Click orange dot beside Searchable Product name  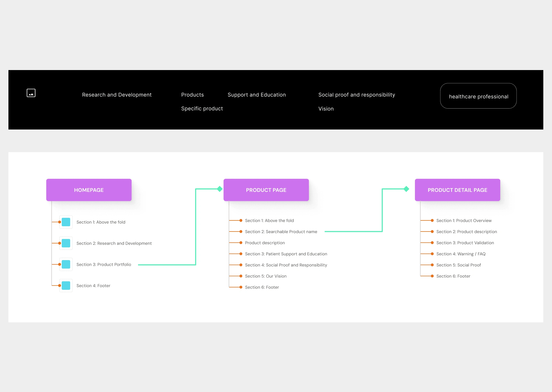coord(241,231)
